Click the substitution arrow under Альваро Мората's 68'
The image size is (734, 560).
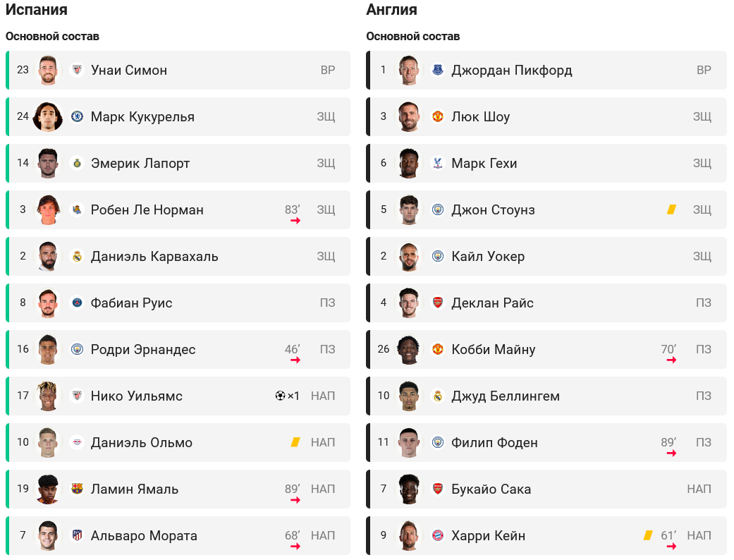point(295,547)
